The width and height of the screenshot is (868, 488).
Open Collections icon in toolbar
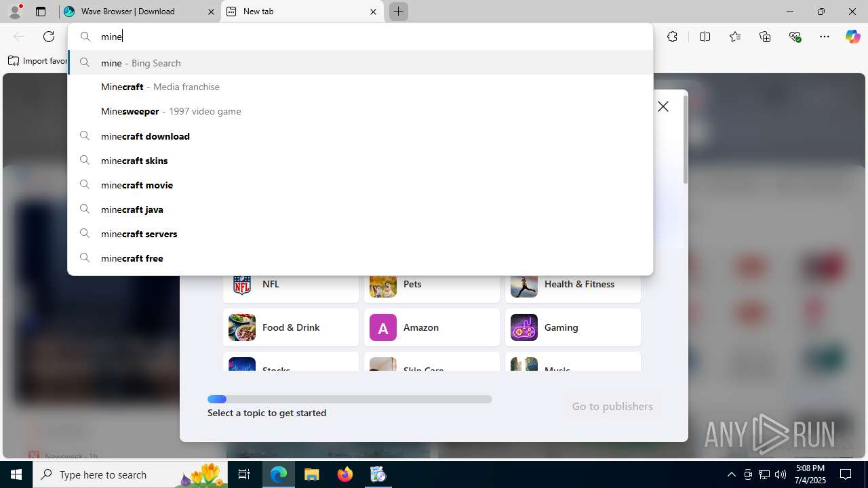coord(765,37)
